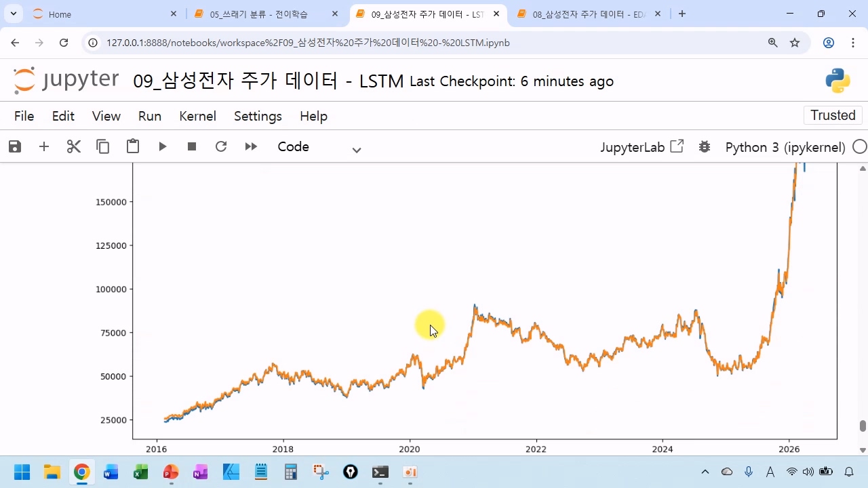868x488 pixels.
Task: Insert a new cell with the plus icon
Action: (44, 146)
